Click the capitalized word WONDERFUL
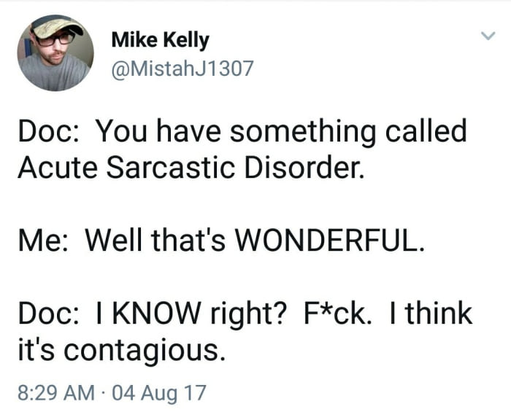511x420 pixels. tap(330, 241)
